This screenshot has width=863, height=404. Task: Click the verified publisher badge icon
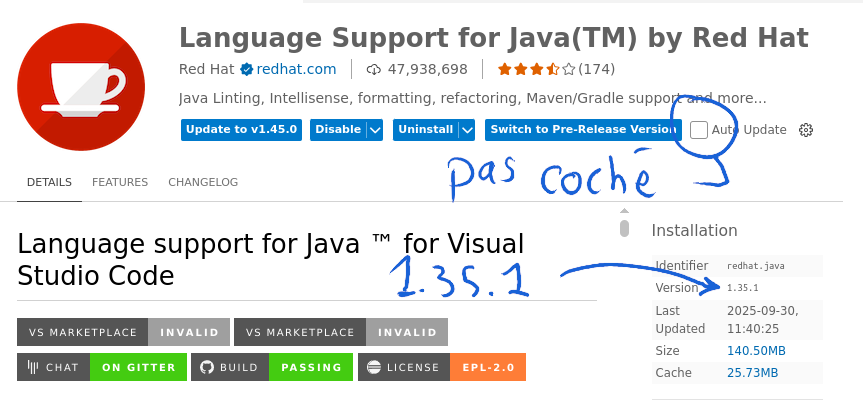tap(246, 69)
